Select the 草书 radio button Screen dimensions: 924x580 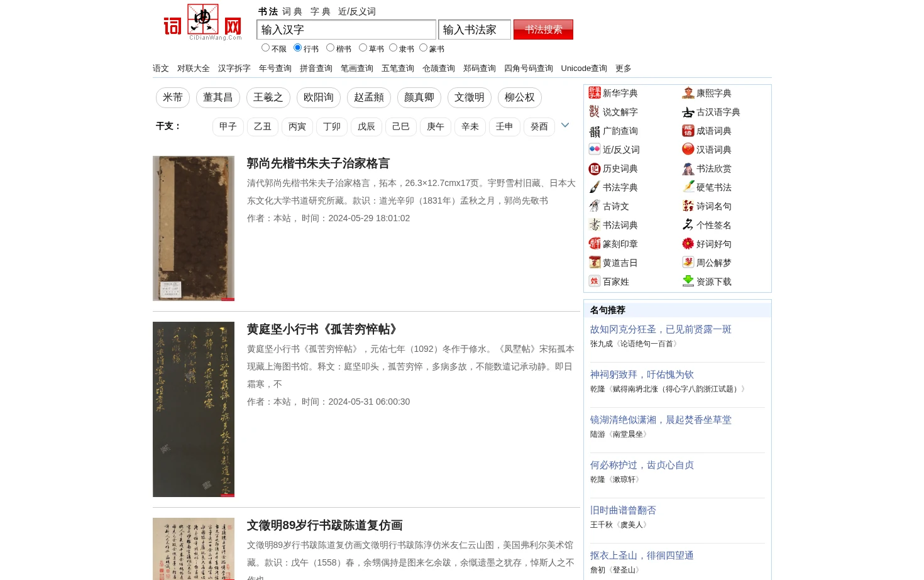363,48
